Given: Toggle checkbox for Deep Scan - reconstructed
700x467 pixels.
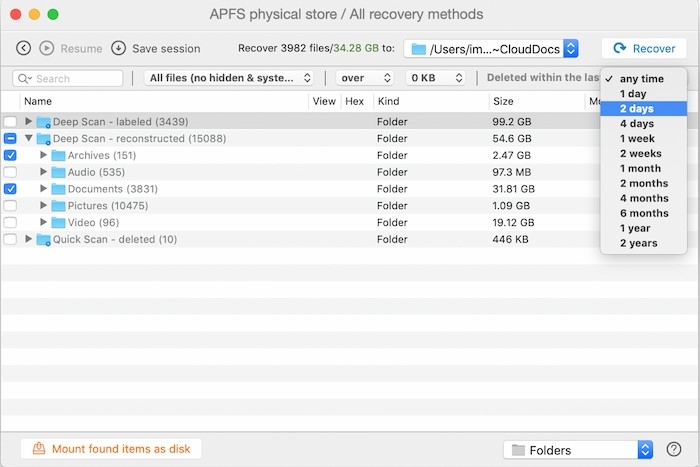Looking at the screenshot, I should click(x=10, y=138).
